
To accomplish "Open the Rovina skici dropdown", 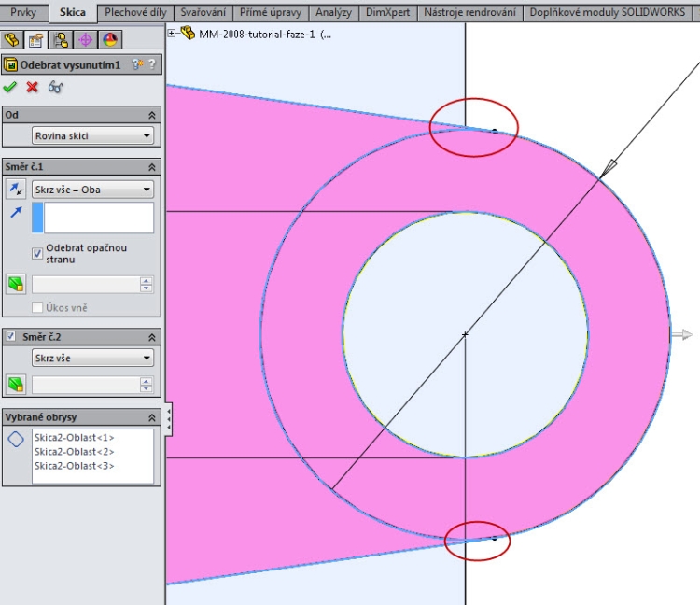I will point(92,135).
